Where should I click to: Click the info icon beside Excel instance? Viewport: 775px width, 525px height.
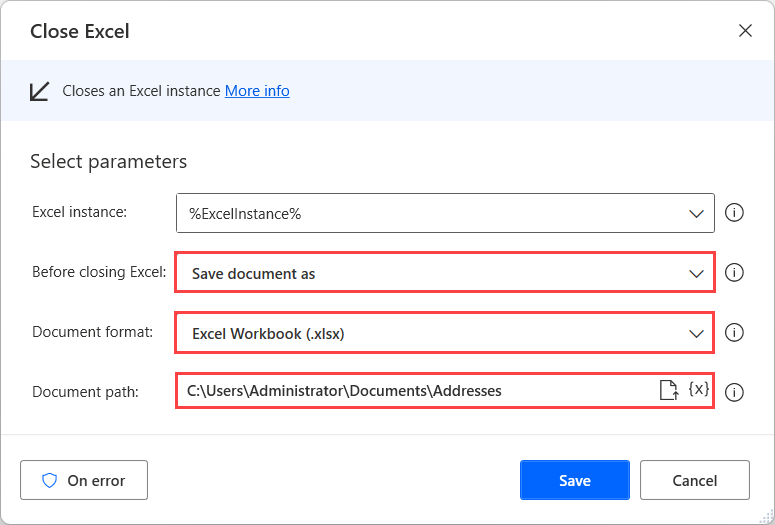point(734,213)
